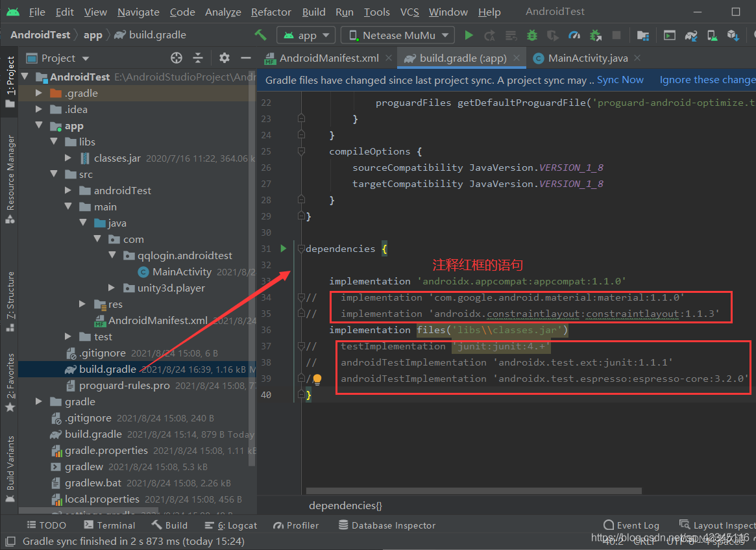Open the Build menu
756x550 pixels.
click(313, 12)
